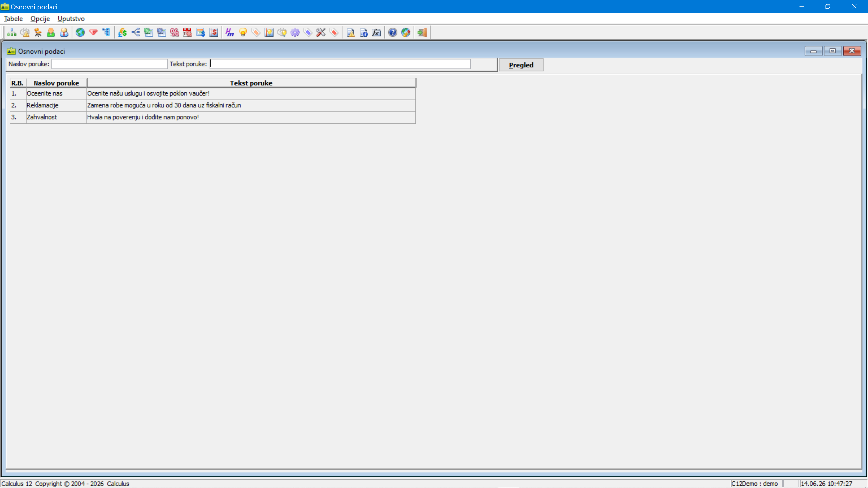Viewport: 868px width, 488px height.
Task: Click the red dollar ledger icon
Action: [214, 32]
